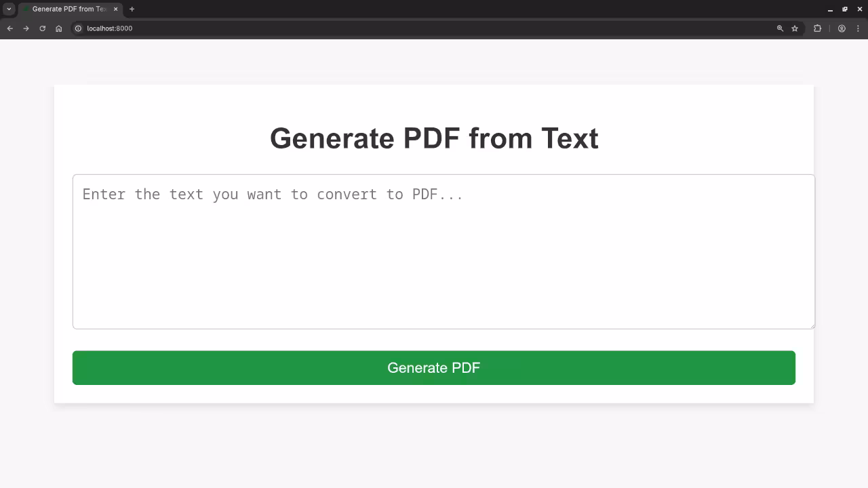This screenshot has width=868, height=488.
Task: Click the Generate PDF button
Action: [433, 367]
